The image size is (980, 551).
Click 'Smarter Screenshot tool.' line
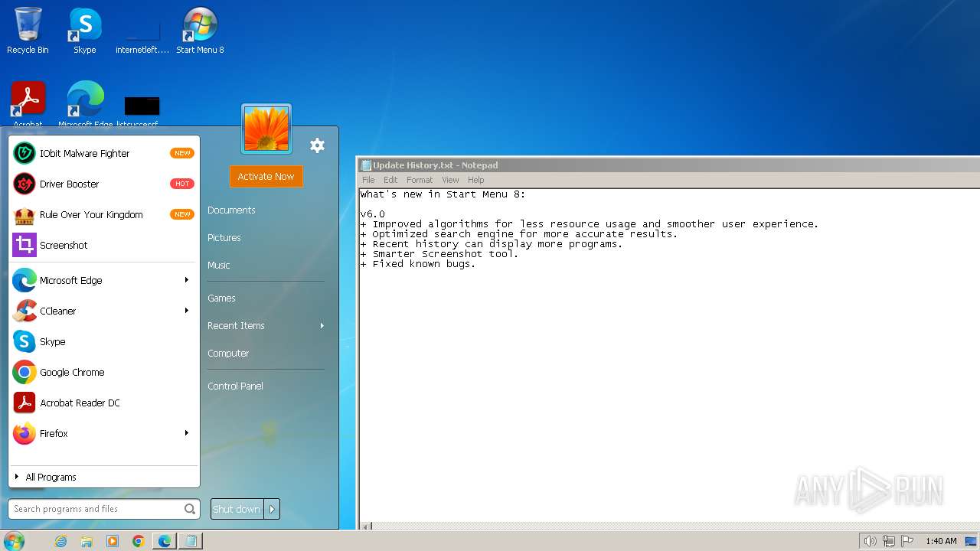point(439,254)
